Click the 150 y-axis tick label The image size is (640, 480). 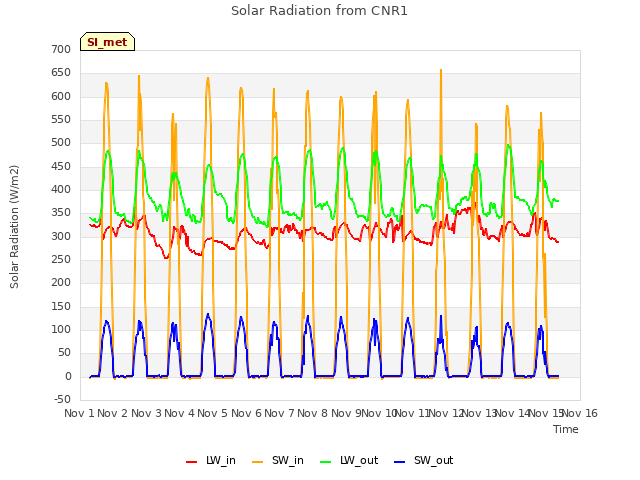(x=61, y=307)
